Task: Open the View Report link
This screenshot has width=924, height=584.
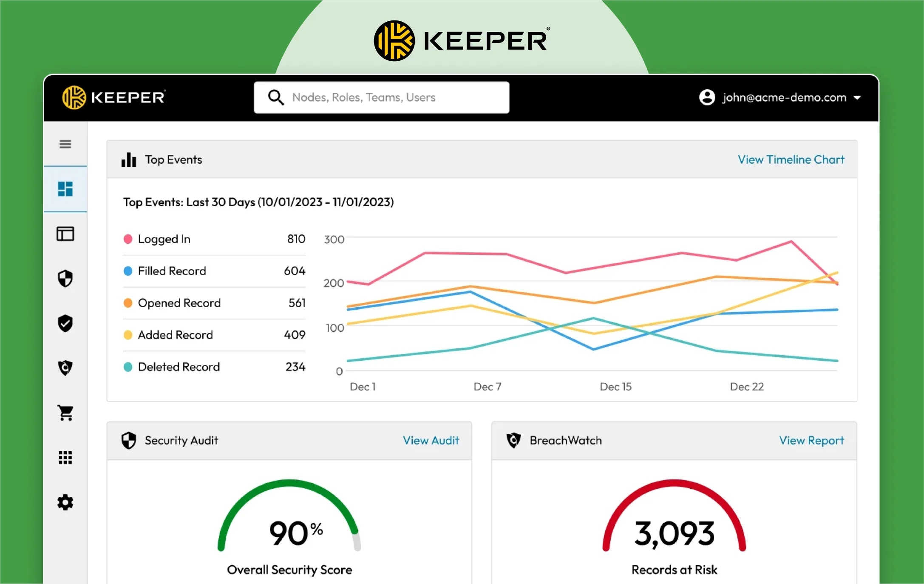Action: click(x=811, y=440)
